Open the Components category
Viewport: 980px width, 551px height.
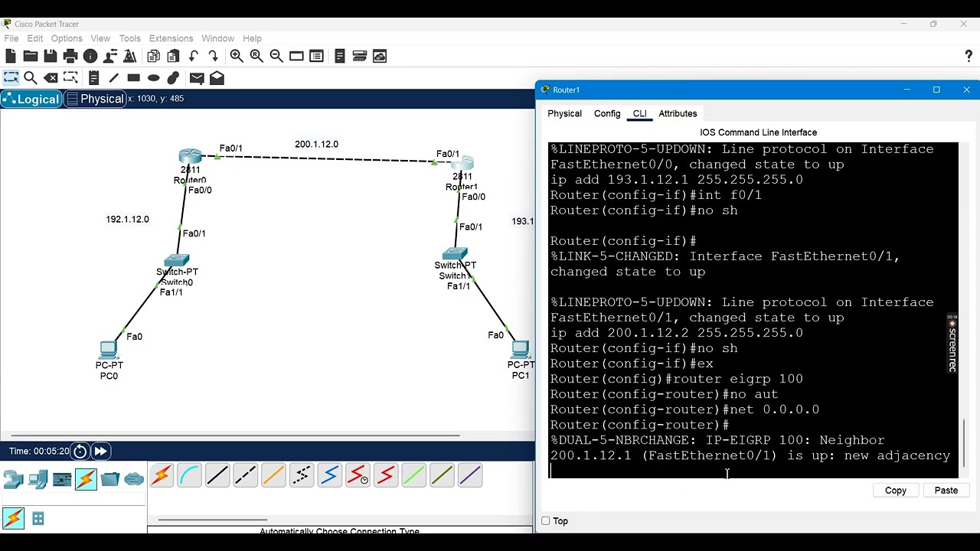pos(62,480)
